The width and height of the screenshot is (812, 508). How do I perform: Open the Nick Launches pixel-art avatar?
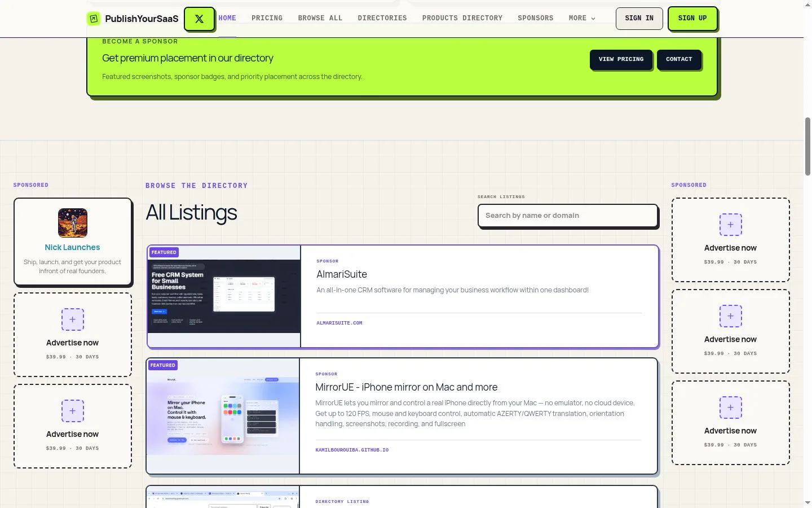click(x=73, y=223)
